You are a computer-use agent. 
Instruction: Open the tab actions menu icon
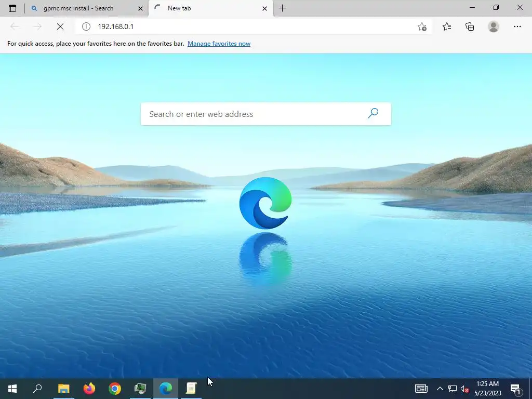[12, 8]
